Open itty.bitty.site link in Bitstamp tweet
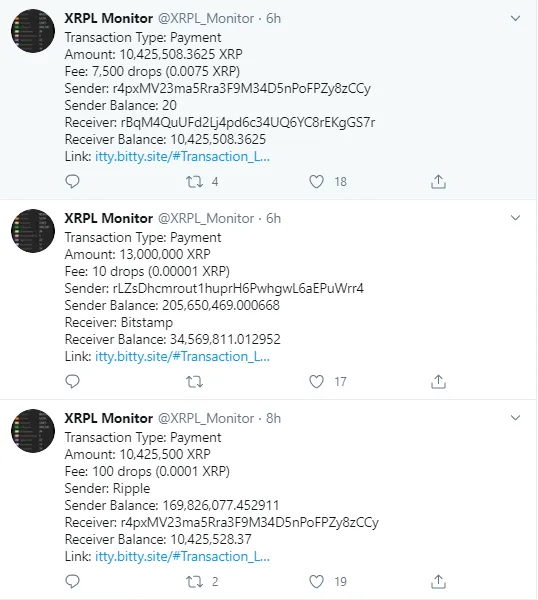Viewport: 538px width, 600px height. point(183,357)
